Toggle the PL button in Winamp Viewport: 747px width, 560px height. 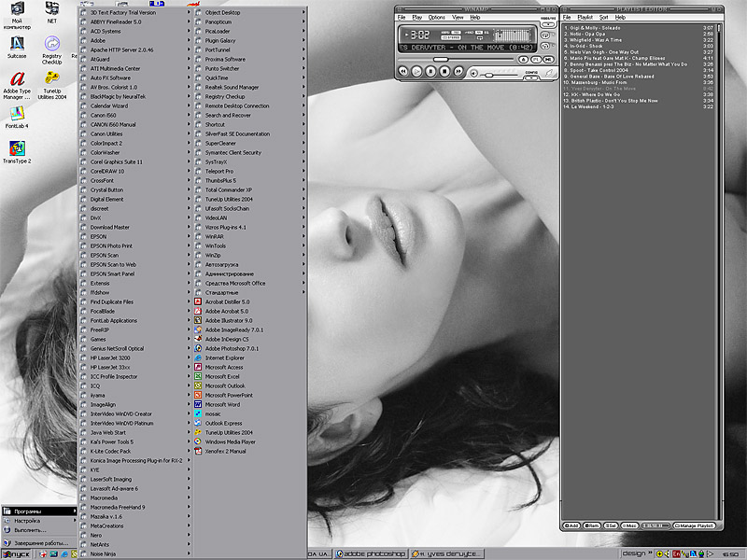coord(536,60)
